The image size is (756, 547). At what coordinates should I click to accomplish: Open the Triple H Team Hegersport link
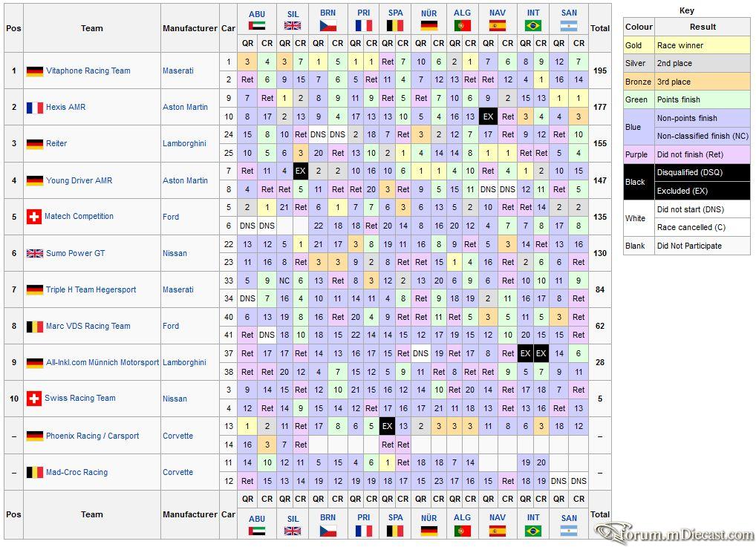click(91, 289)
